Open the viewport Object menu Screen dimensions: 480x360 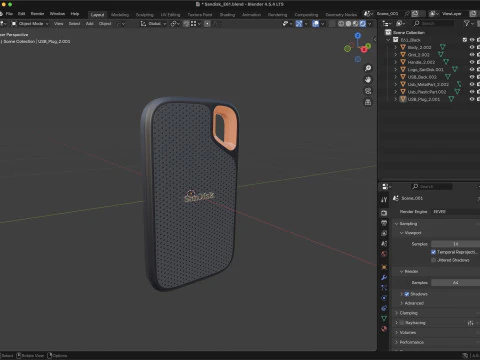point(105,24)
